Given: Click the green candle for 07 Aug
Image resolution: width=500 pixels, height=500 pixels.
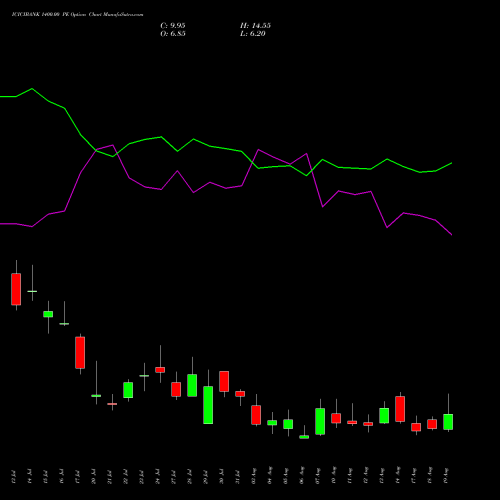Looking at the screenshot, I should [x=320, y=421].
